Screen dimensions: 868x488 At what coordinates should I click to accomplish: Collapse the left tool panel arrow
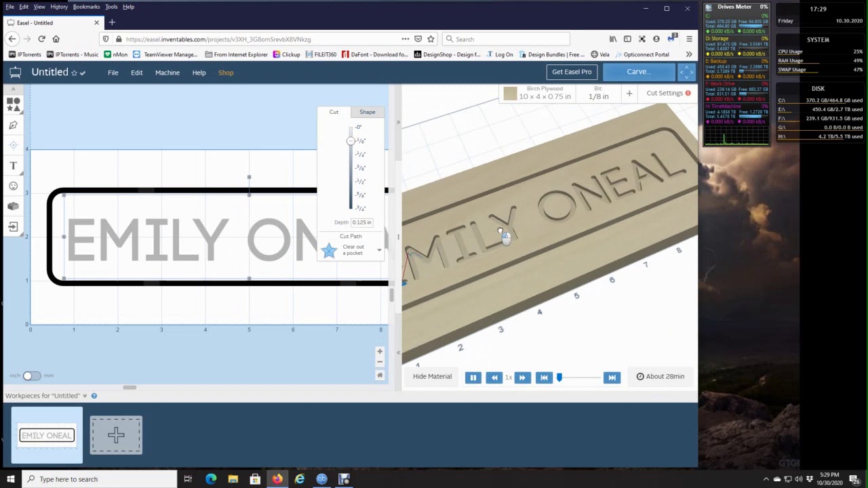click(13, 88)
